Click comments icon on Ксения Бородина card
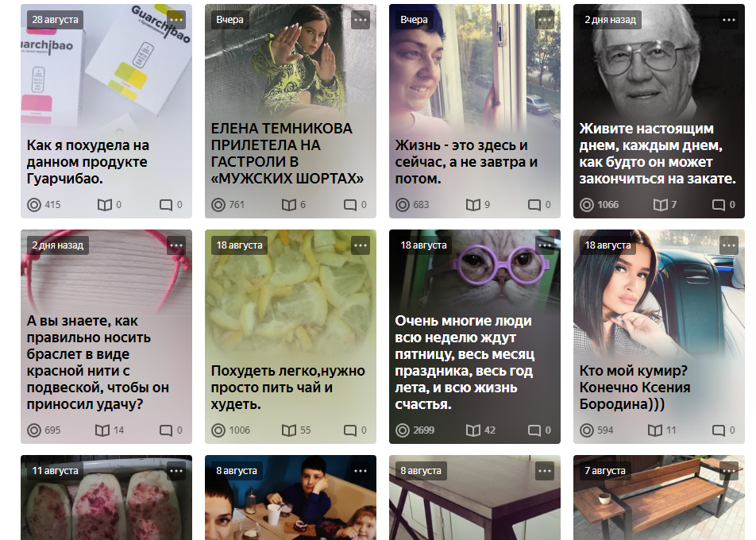This screenshot has height=540, width=756. 719,430
